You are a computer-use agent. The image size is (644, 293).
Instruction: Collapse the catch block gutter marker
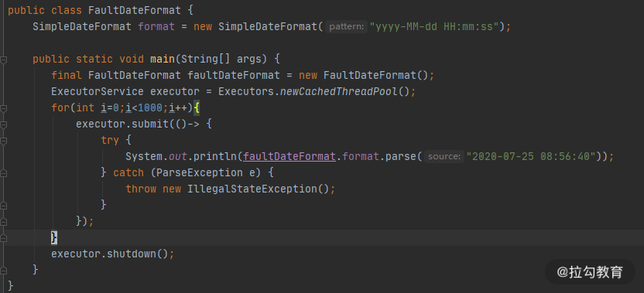3,173
